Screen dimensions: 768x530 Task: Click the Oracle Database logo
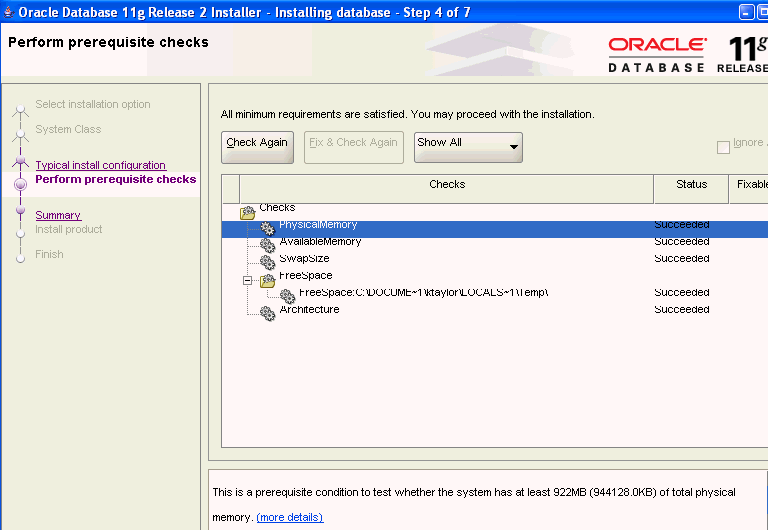(x=657, y=54)
